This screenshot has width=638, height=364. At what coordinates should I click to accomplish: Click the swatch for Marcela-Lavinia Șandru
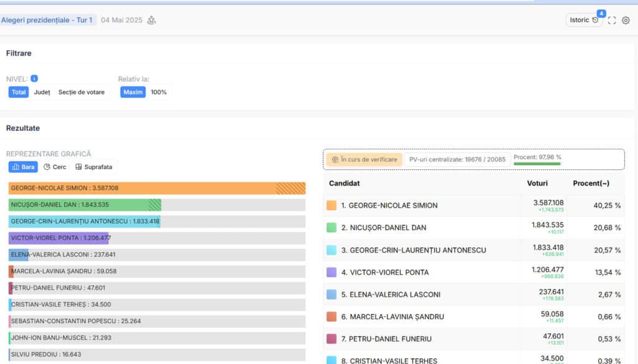(x=331, y=317)
